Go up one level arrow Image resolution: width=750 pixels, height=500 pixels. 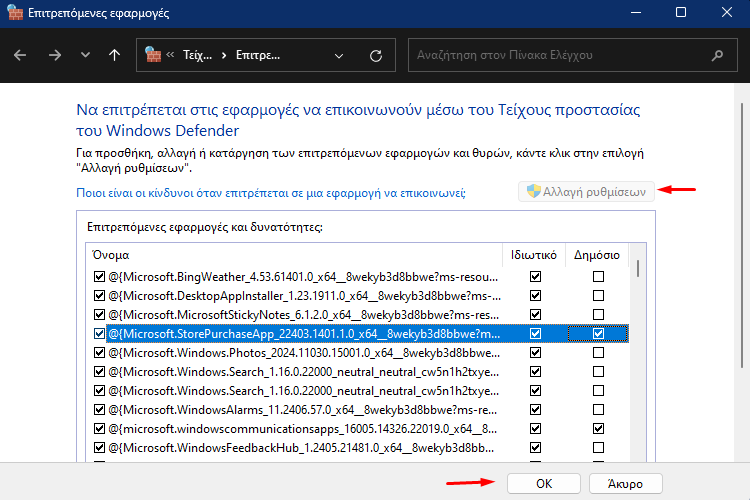click(114, 56)
